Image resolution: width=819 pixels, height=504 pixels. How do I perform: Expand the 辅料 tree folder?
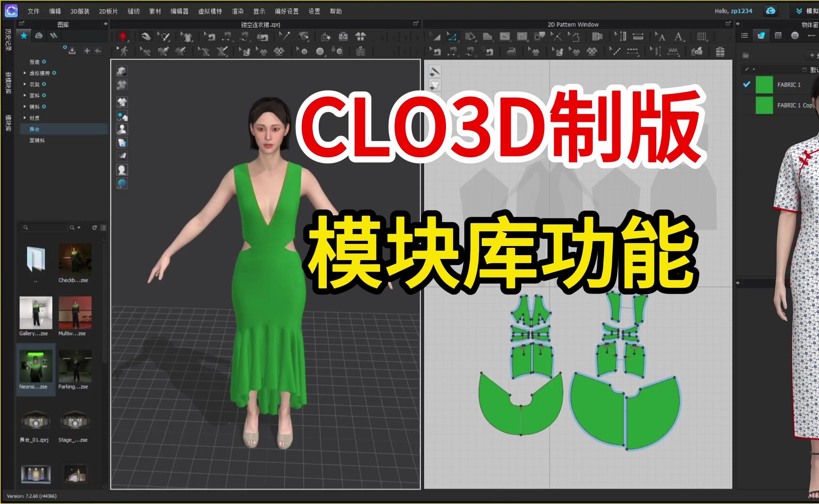[x=25, y=107]
